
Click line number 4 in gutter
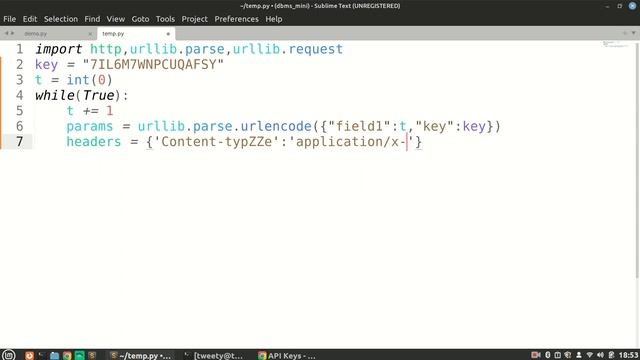click(x=20, y=96)
